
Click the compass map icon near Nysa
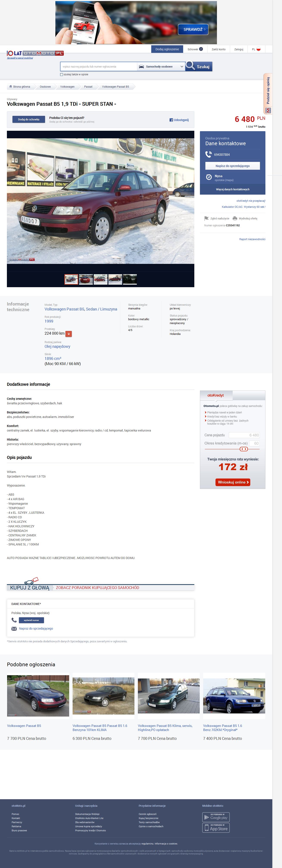(209, 177)
